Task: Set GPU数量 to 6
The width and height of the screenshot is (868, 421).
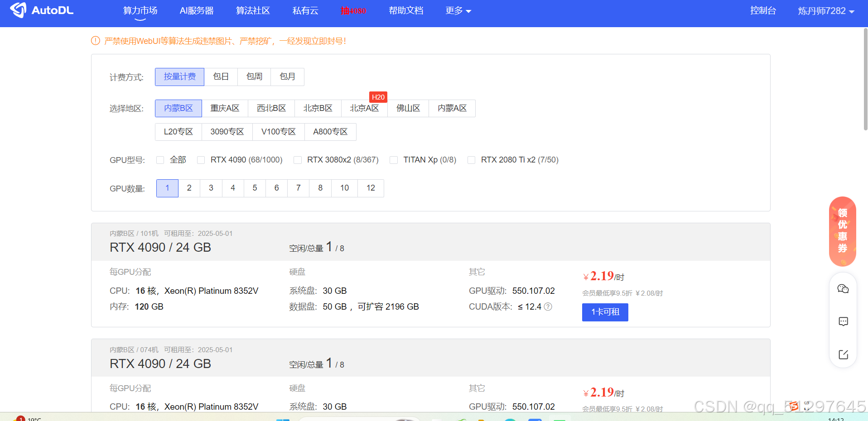Action: pyautogui.click(x=276, y=188)
